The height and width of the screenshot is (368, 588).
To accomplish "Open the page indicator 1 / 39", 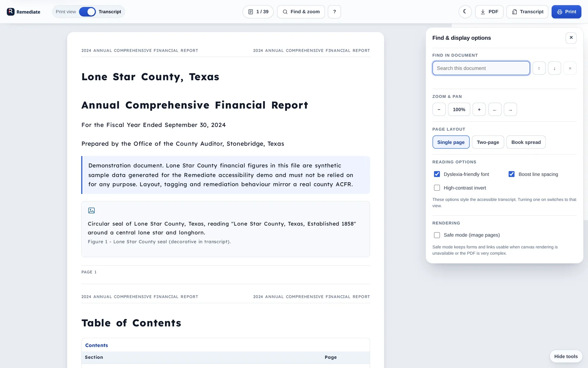I will tap(258, 12).
